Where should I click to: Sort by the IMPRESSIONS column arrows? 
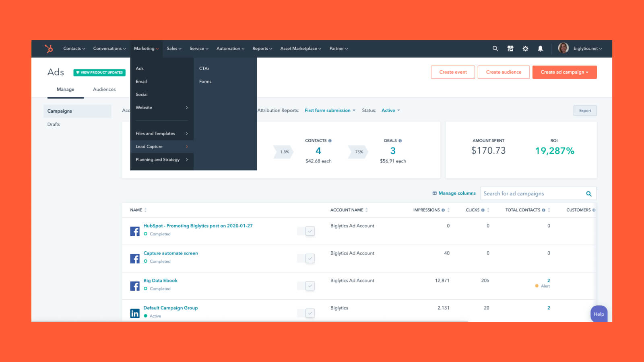pyautogui.click(x=448, y=210)
